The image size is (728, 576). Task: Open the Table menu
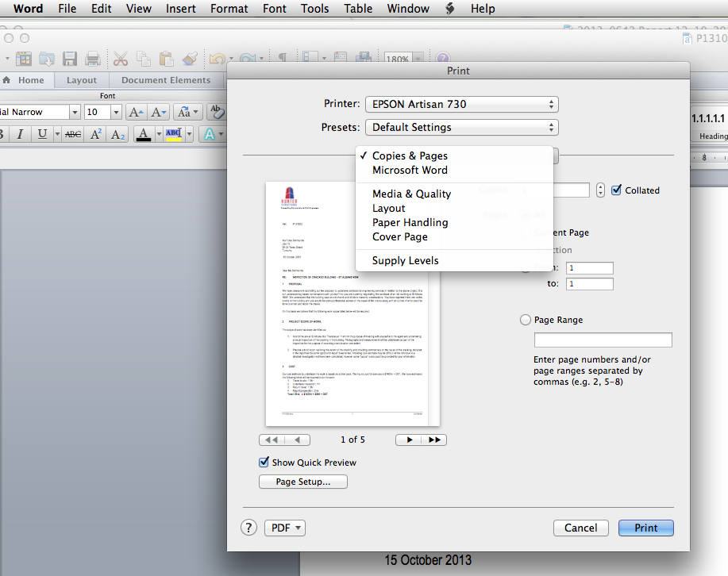pyautogui.click(x=358, y=9)
